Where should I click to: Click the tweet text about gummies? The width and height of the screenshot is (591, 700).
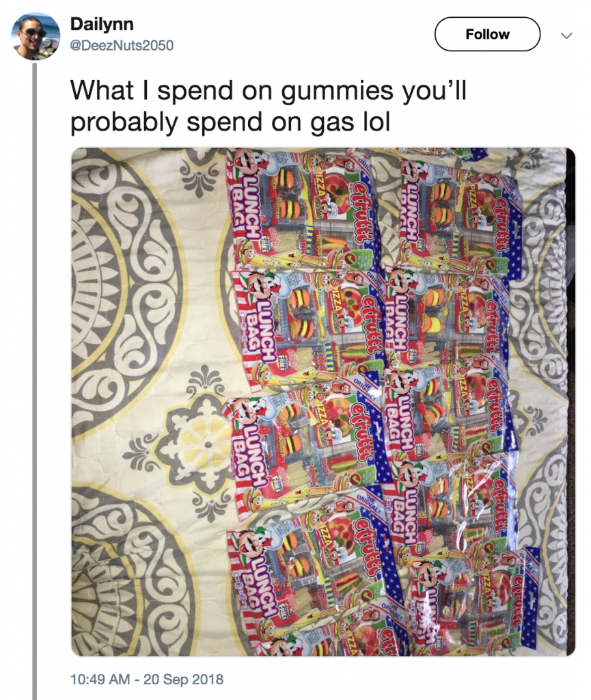[x=268, y=106]
